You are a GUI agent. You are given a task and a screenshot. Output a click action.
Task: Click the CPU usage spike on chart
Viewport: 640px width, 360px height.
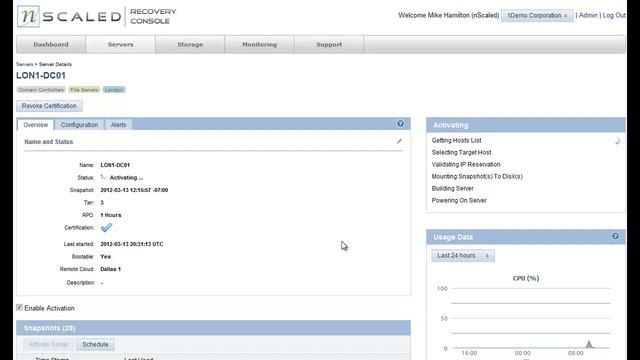click(589, 344)
